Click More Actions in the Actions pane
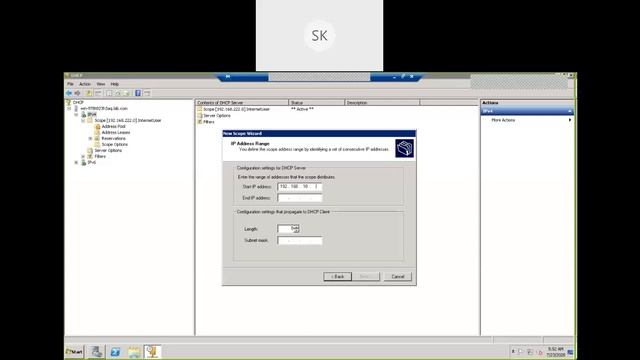The image size is (640, 360). (503, 120)
